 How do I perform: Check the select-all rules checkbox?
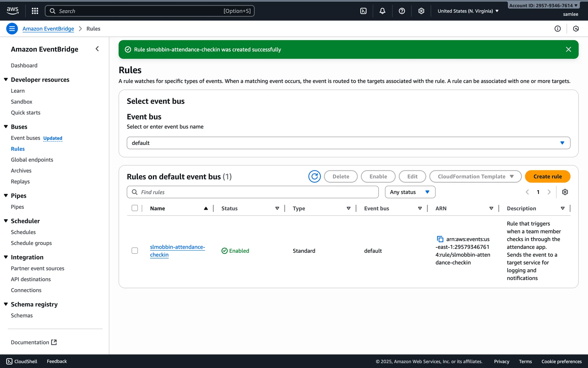[135, 208]
